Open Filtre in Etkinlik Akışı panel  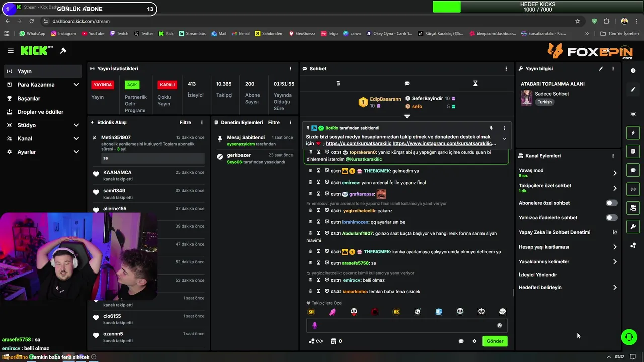tap(185, 122)
